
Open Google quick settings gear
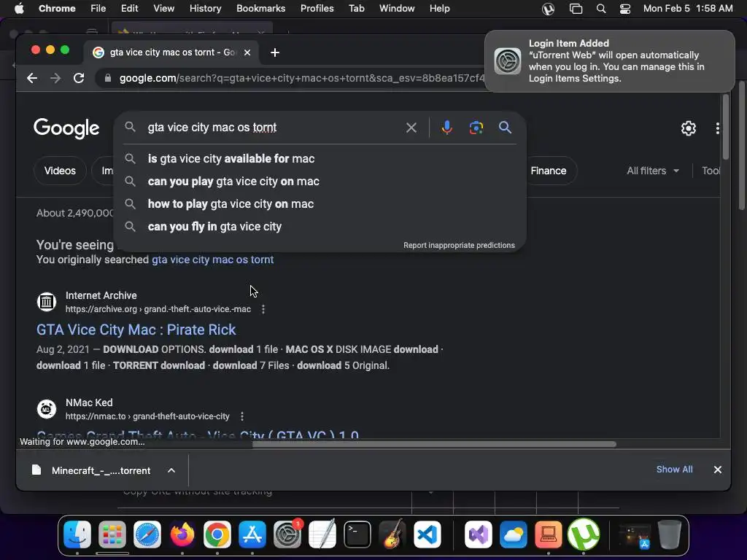point(688,128)
